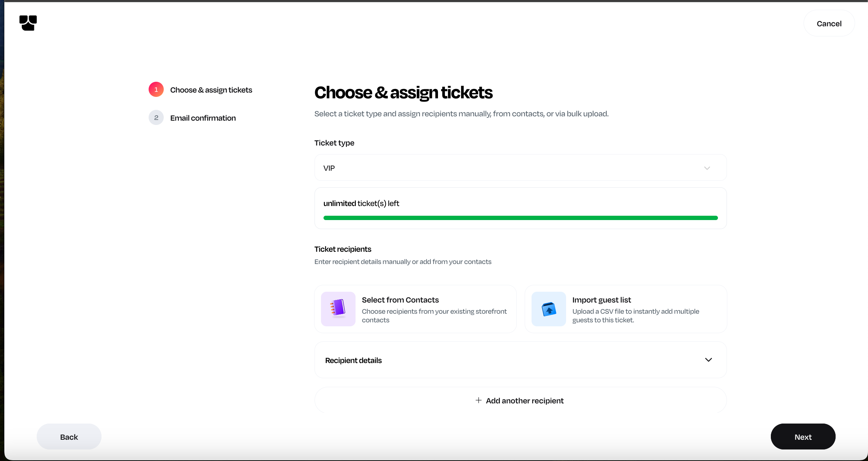This screenshot has width=868, height=461.
Task: Go to Choose & assign tickets step
Action: pos(211,90)
